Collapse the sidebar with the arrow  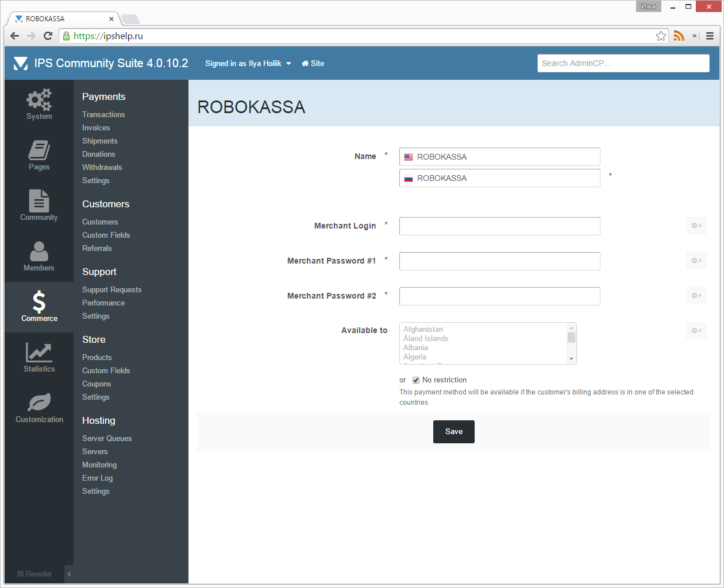[x=69, y=574]
